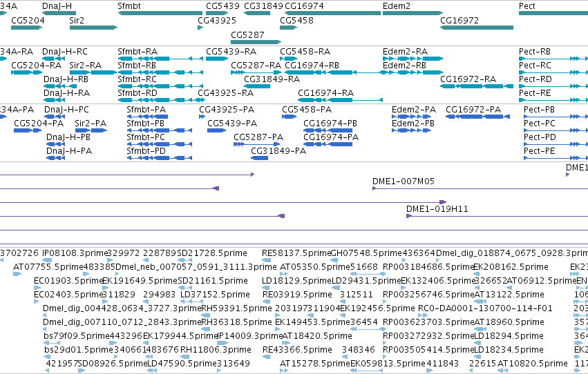This screenshot has width=588, height=374.
Task: Click the CG43925-RA label text
Action: pos(226,93)
